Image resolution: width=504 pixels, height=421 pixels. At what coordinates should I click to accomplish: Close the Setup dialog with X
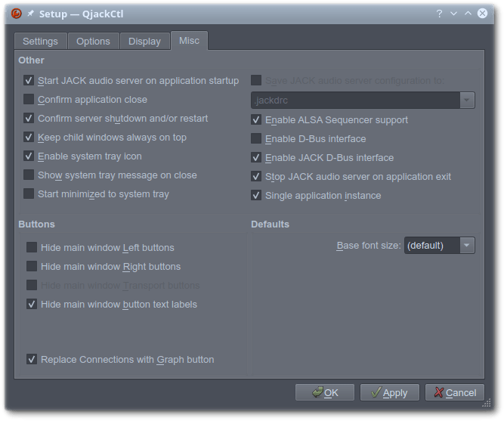pos(482,14)
